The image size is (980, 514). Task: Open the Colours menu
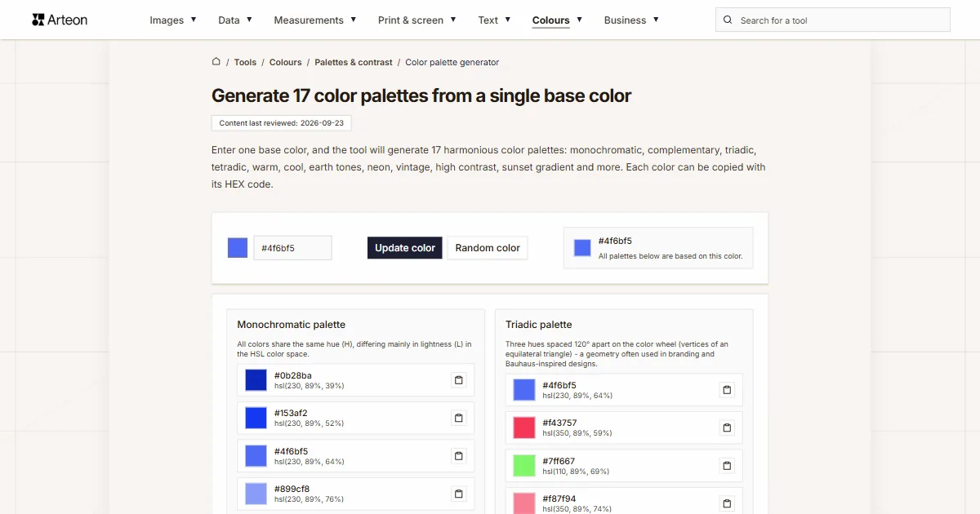tap(558, 20)
